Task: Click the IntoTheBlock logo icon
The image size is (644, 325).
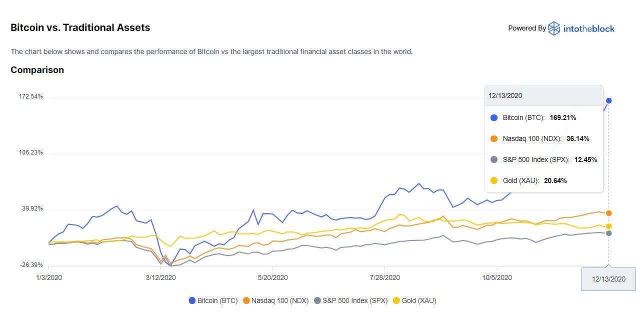Action: [x=554, y=28]
